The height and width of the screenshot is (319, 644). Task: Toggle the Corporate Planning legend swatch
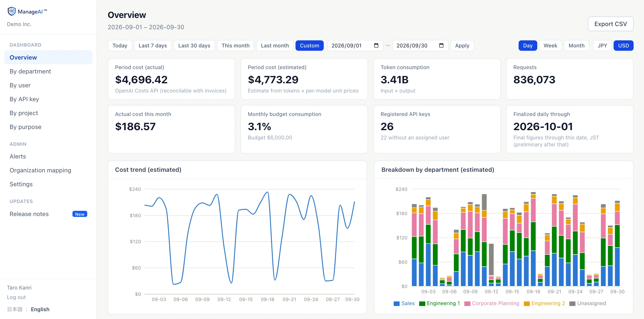(x=467, y=303)
